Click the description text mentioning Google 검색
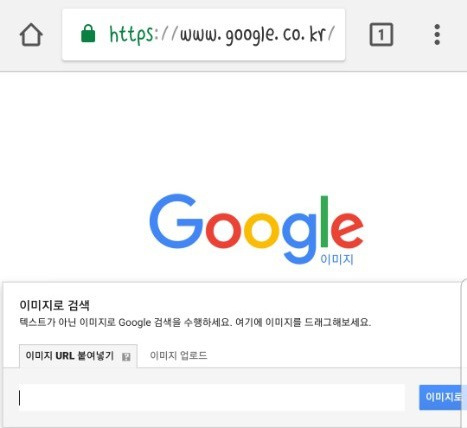Screen dimensions: 467x428 coord(195,322)
